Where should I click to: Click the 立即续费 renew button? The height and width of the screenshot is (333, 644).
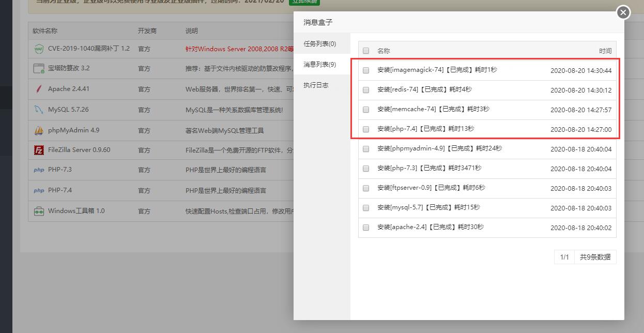tap(304, 2)
